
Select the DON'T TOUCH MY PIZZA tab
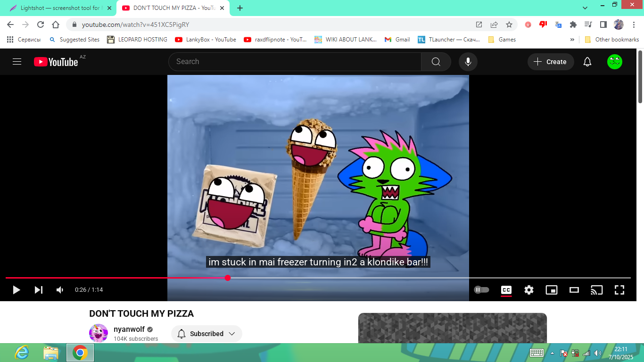(172, 8)
